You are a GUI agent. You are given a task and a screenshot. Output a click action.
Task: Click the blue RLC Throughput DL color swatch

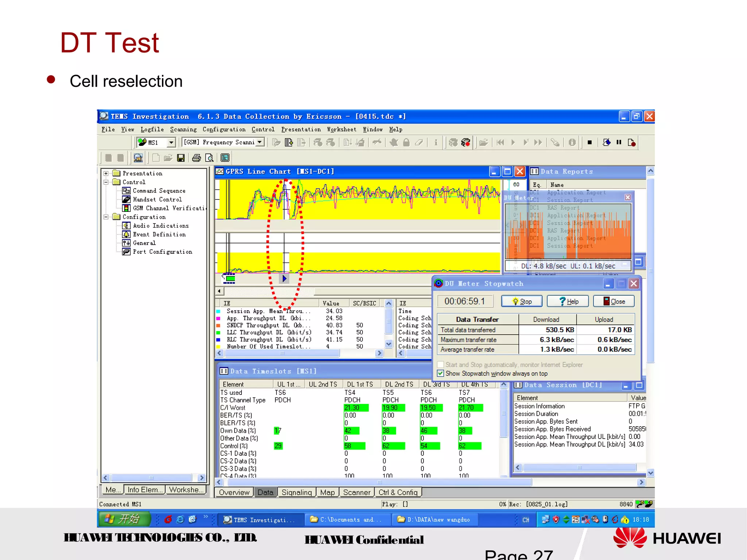click(218, 339)
